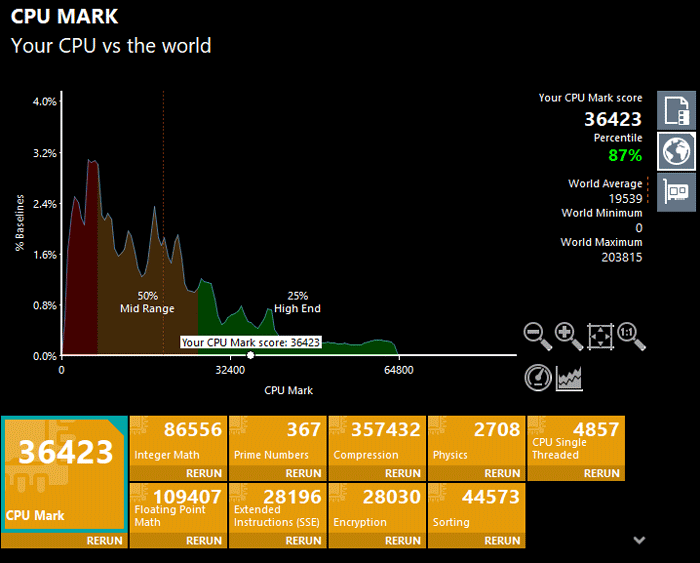Rerun the CPU Single Threaded test
This screenshot has width=700, height=563.
click(x=601, y=474)
